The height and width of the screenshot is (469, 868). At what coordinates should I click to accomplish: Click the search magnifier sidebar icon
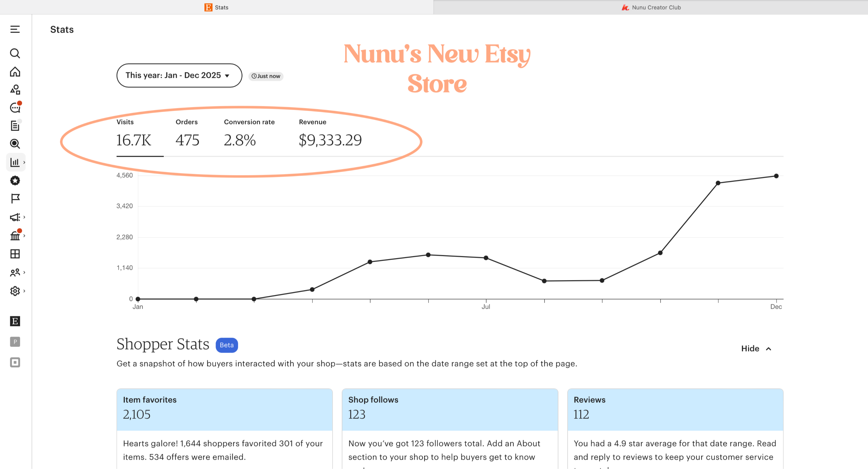point(15,53)
